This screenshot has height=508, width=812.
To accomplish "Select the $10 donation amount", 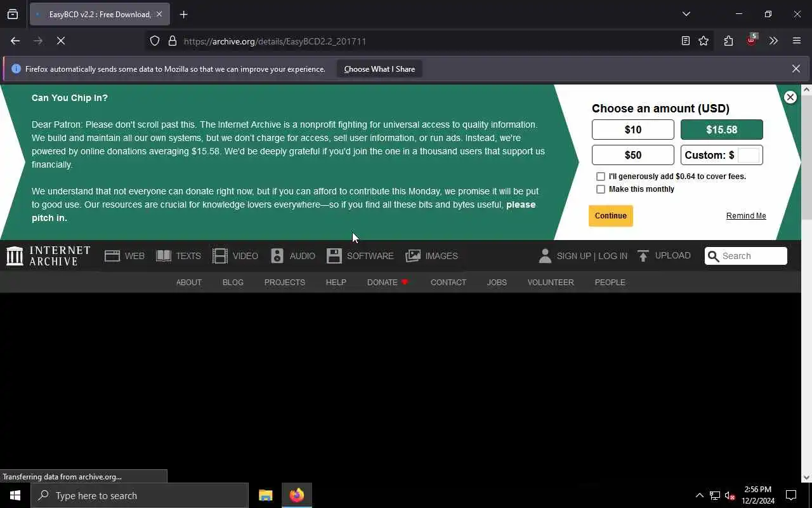I will pos(633,130).
